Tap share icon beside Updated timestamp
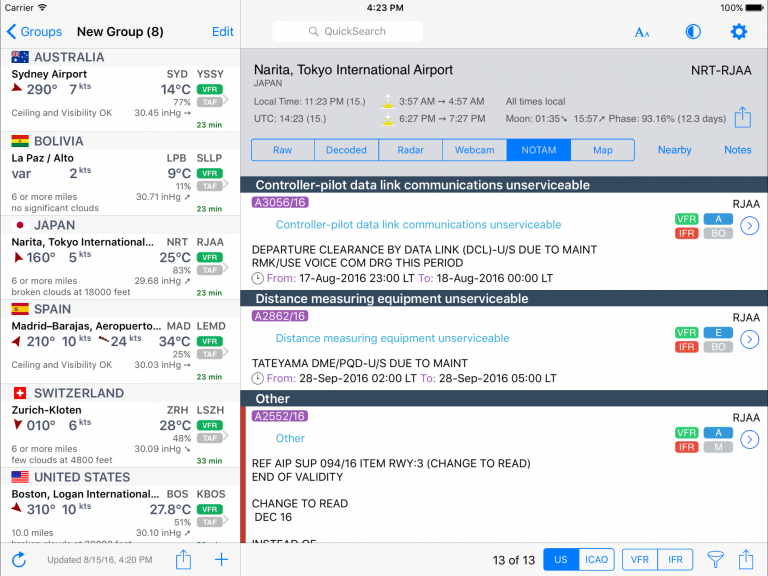Viewport: 768px width, 576px height. click(183, 559)
